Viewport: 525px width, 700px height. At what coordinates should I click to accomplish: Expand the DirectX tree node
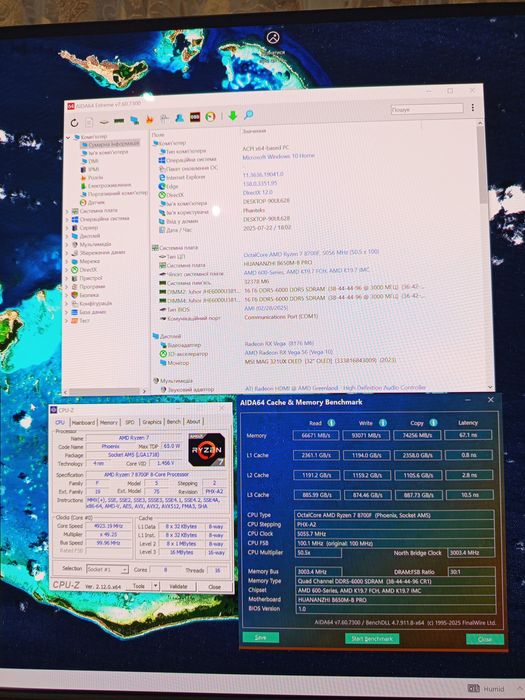(67, 270)
